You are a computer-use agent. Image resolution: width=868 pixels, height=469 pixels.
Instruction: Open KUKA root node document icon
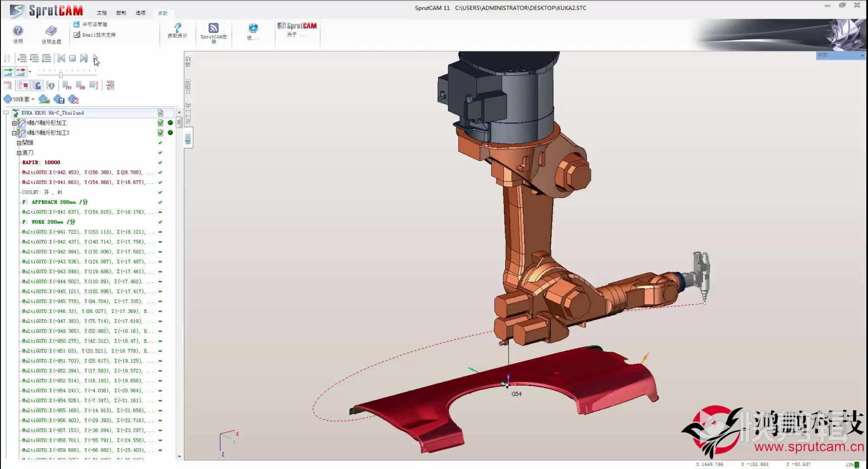pos(161,113)
